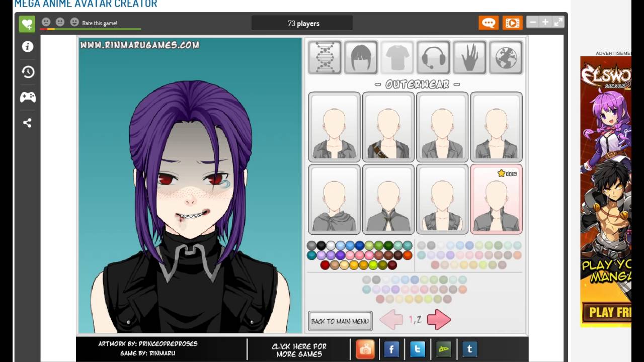Viewport: 644px width, 362px height.
Task: Go to previous page with left arrow
Action: point(391,320)
